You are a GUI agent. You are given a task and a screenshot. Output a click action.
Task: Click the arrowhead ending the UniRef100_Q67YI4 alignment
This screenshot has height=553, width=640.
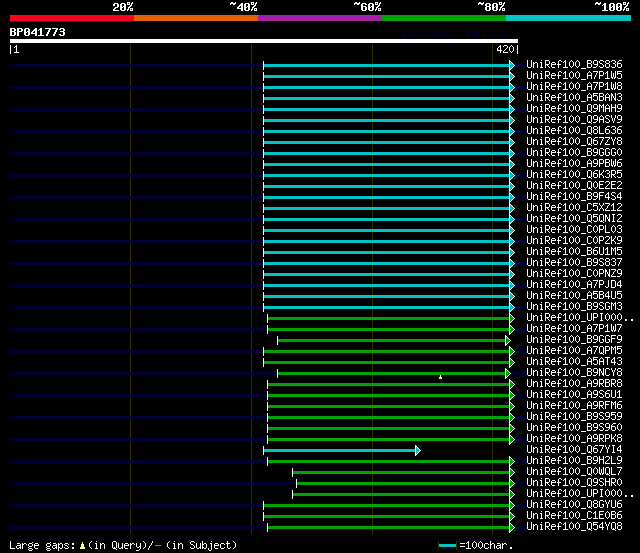(x=418, y=451)
